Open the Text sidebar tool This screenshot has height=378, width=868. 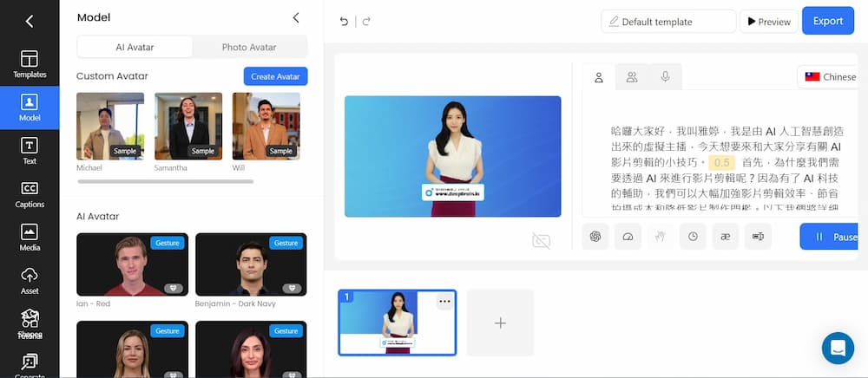[30, 151]
